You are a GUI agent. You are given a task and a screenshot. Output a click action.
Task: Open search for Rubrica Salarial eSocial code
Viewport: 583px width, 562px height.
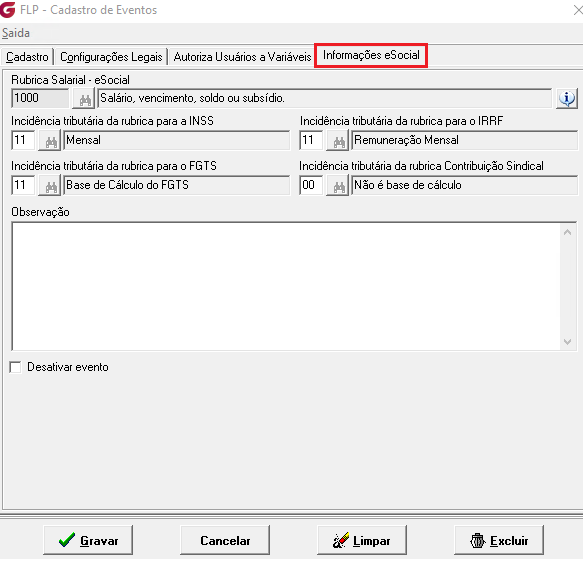click(84, 99)
